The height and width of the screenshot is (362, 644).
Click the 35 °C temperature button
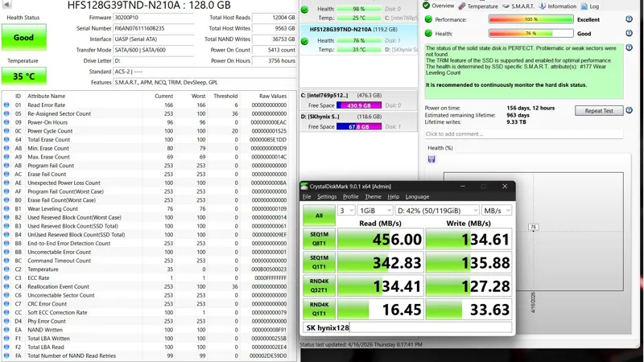(24, 76)
